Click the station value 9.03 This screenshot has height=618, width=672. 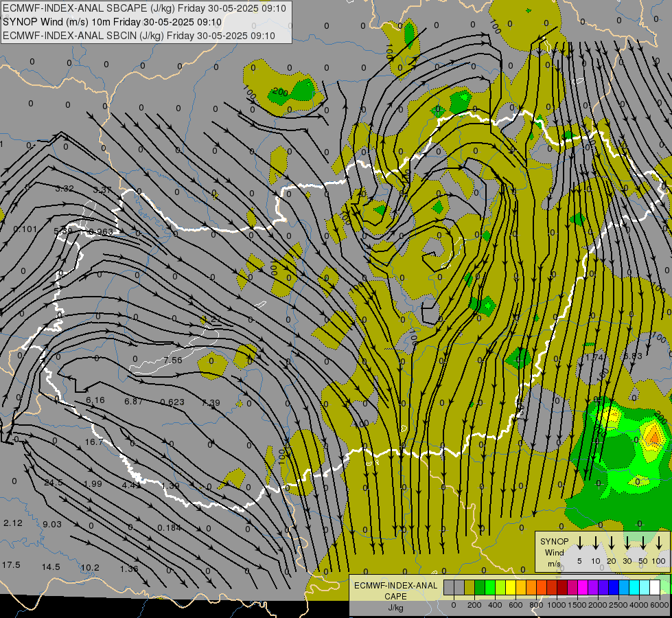52,525
